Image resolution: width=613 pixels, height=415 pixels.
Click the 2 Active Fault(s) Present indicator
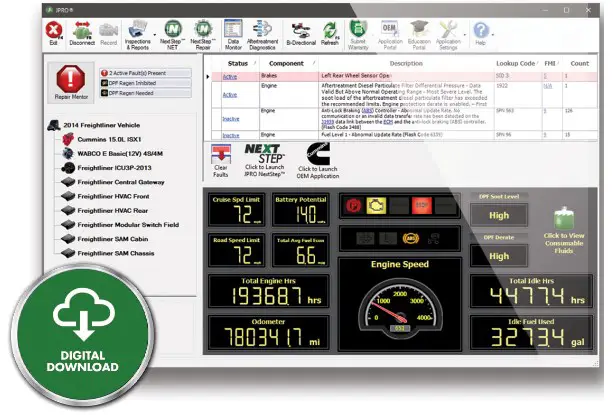(x=145, y=73)
